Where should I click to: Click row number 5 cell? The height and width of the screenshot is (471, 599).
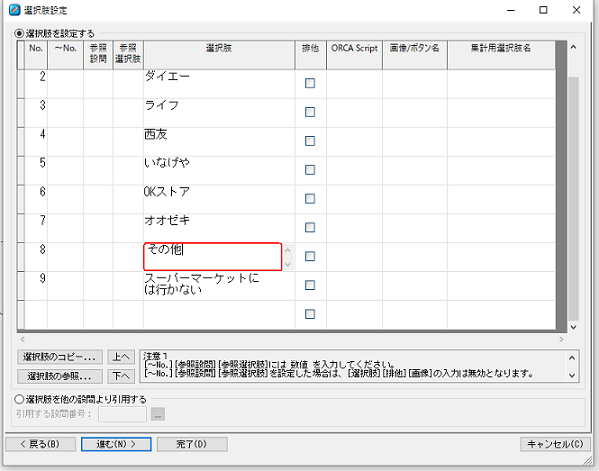click(x=36, y=170)
